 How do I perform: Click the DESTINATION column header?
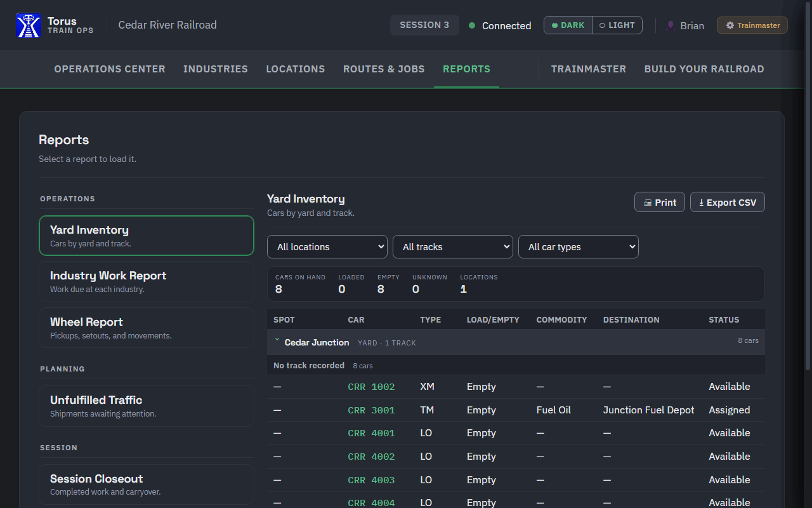pos(631,320)
